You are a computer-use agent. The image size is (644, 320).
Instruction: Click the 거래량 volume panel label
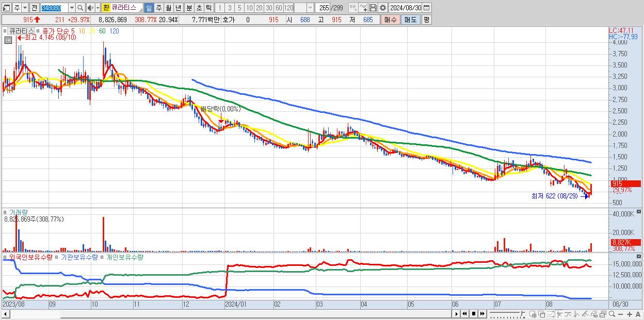[19, 212]
